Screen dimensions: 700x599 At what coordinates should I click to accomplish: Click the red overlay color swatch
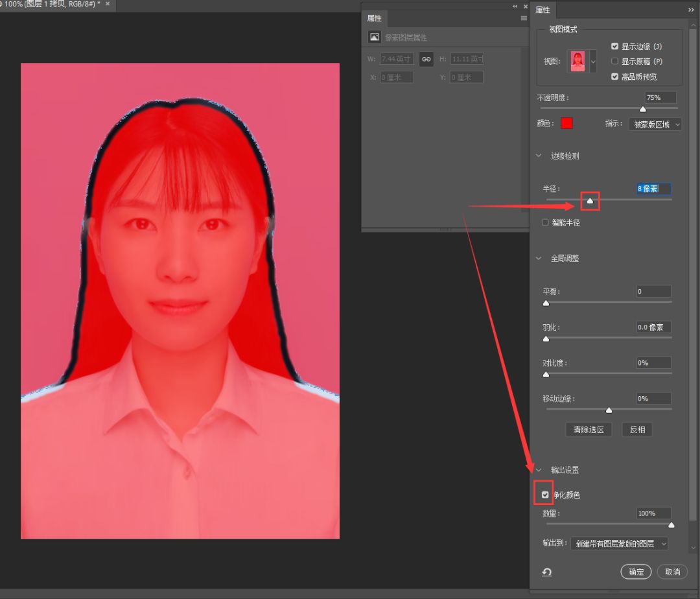click(566, 124)
